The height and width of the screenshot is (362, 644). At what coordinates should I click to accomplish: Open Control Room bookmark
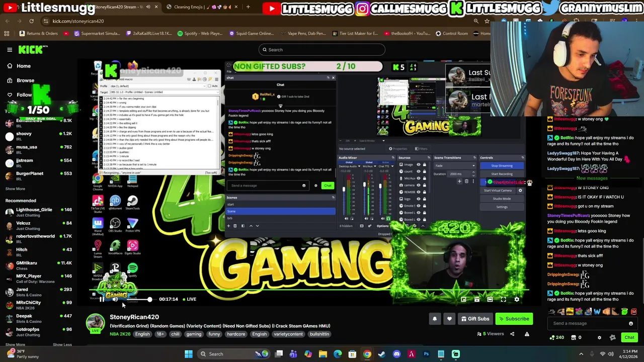[x=451, y=34]
